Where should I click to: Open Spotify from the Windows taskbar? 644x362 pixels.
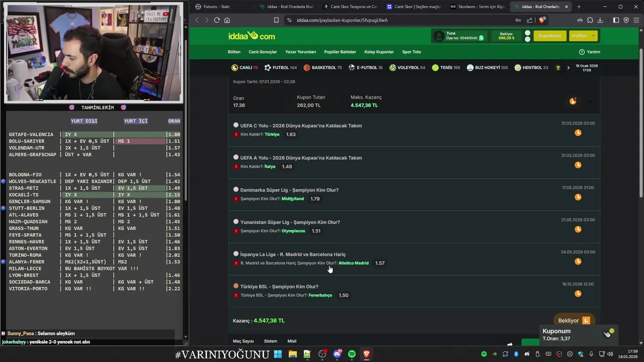pos(352,354)
